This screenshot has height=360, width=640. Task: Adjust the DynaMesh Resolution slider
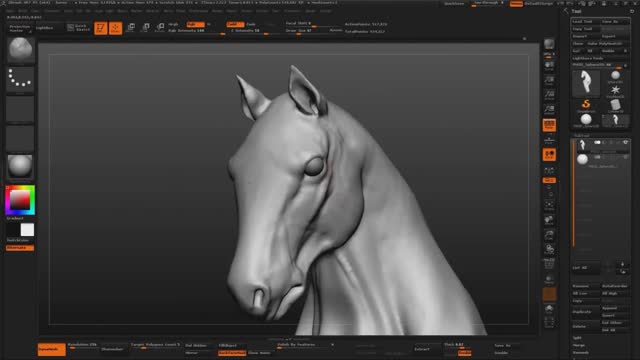coord(82,345)
